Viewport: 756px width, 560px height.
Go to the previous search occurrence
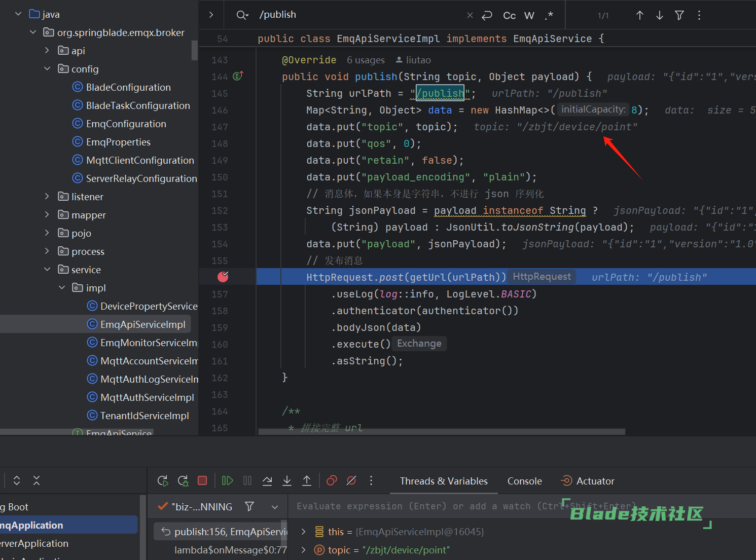point(640,15)
